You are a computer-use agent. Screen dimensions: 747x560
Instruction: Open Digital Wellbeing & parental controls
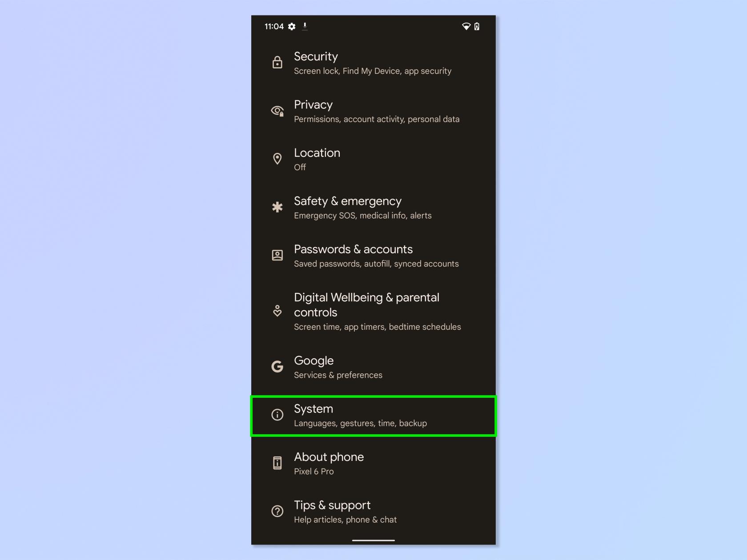(x=373, y=311)
